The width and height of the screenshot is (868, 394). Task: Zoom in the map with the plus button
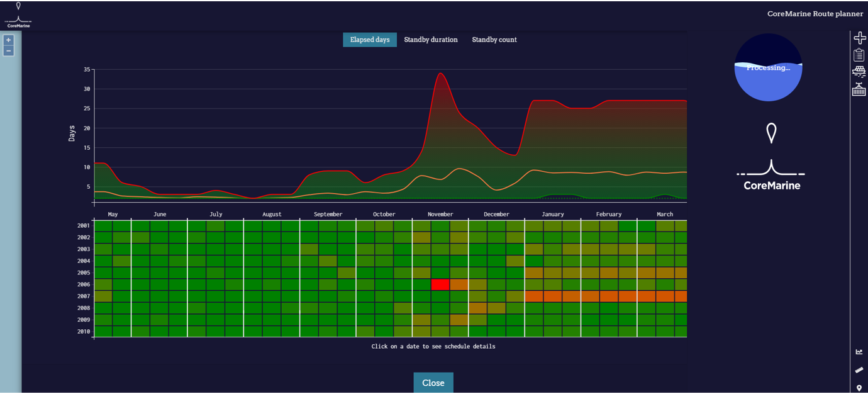(x=8, y=40)
